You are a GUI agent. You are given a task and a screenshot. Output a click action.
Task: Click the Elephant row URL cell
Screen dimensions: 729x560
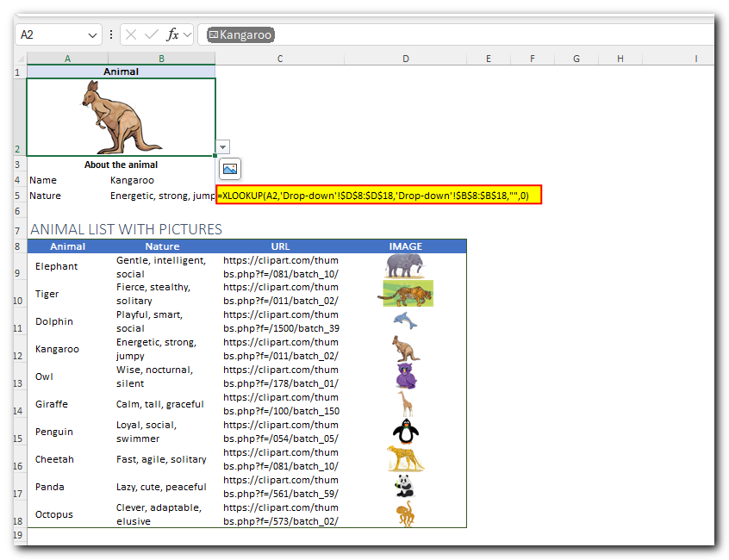click(x=280, y=267)
